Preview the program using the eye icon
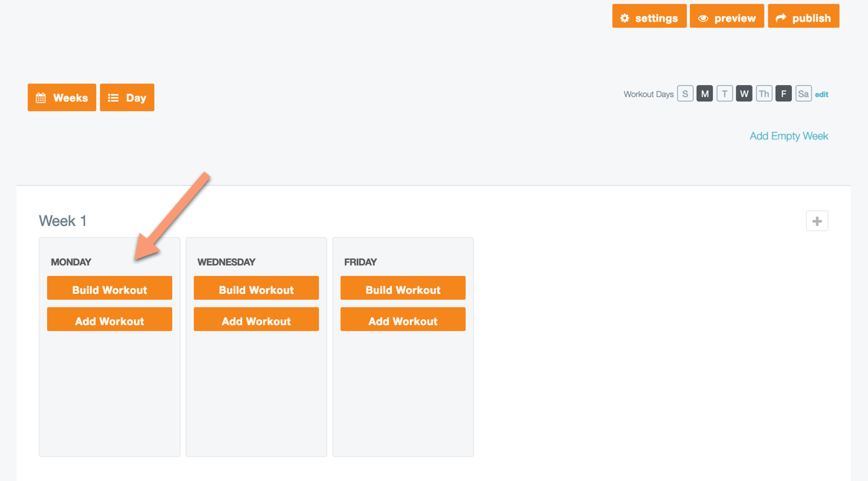The height and width of the screenshot is (481, 868). 702,16
